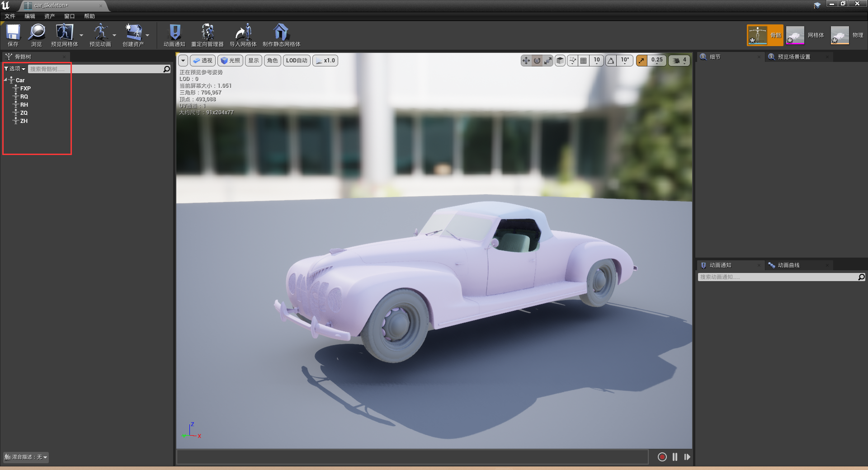The width and height of the screenshot is (868, 470).
Task: Click the tutorial graduation cap icon
Action: pos(817,5)
